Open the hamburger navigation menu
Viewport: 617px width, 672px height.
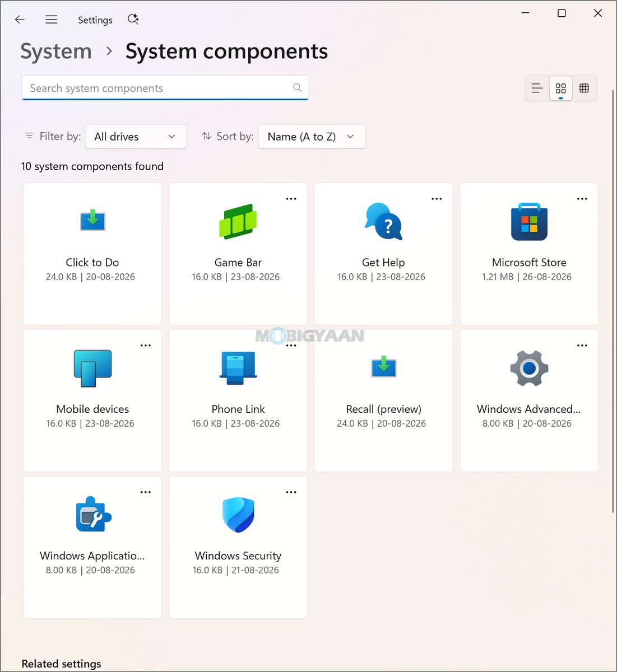[x=52, y=20]
